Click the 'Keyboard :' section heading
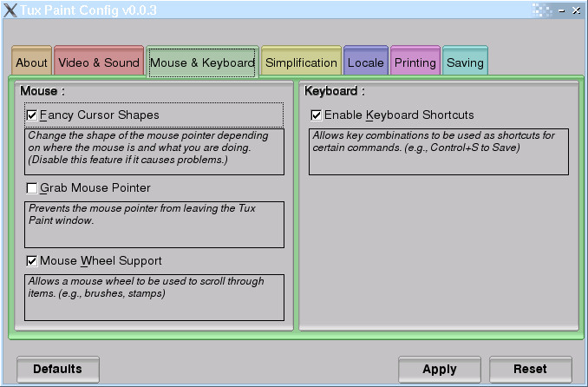588x387 pixels. click(335, 91)
